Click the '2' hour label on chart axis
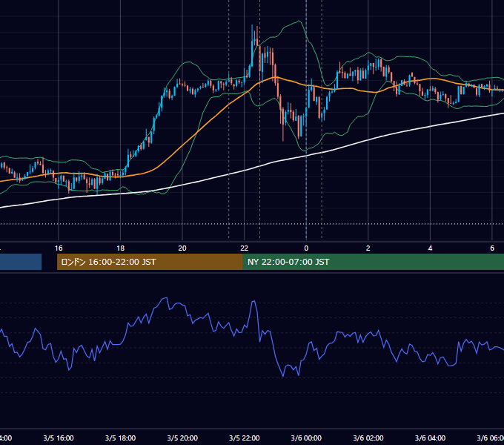504x445 pixels. (368, 248)
